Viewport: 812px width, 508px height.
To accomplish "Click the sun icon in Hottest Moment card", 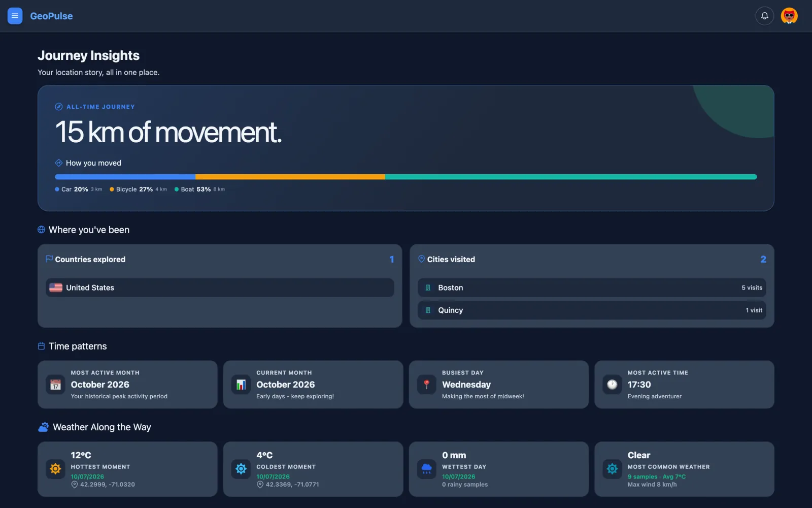I will pyautogui.click(x=55, y=469).
